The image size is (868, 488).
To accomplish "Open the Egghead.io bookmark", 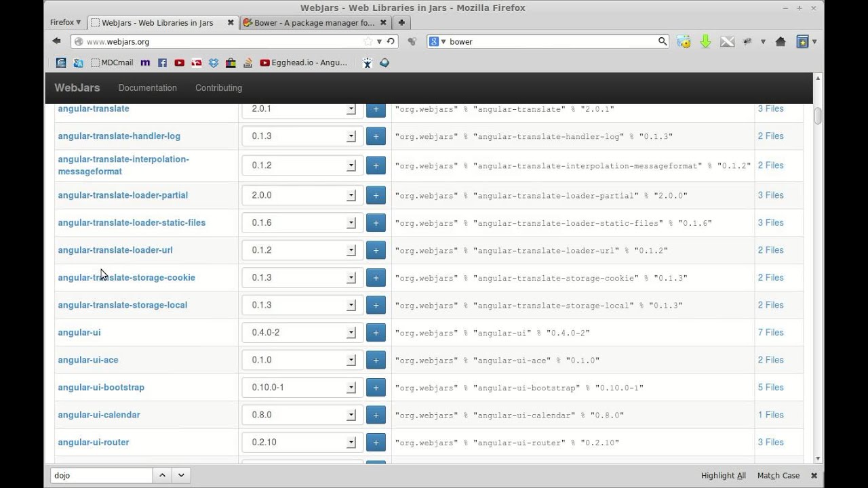I will [303, 62].
